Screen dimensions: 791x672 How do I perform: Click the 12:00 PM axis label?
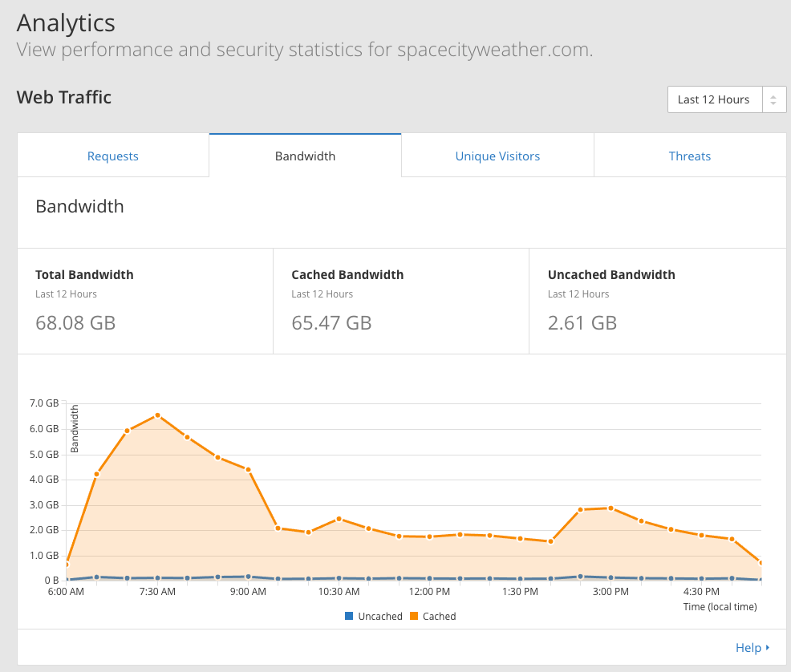(429, 591)
